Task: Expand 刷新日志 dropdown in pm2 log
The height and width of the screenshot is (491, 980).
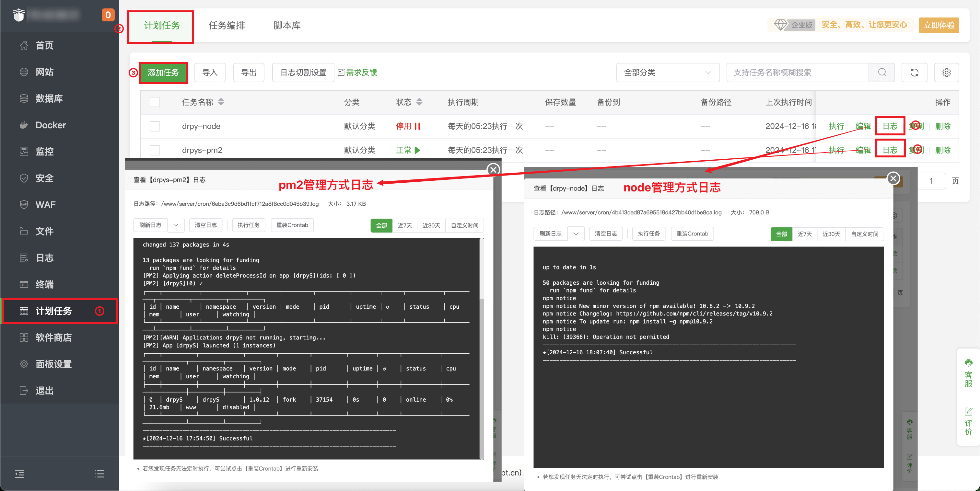Action: (176, 225)
